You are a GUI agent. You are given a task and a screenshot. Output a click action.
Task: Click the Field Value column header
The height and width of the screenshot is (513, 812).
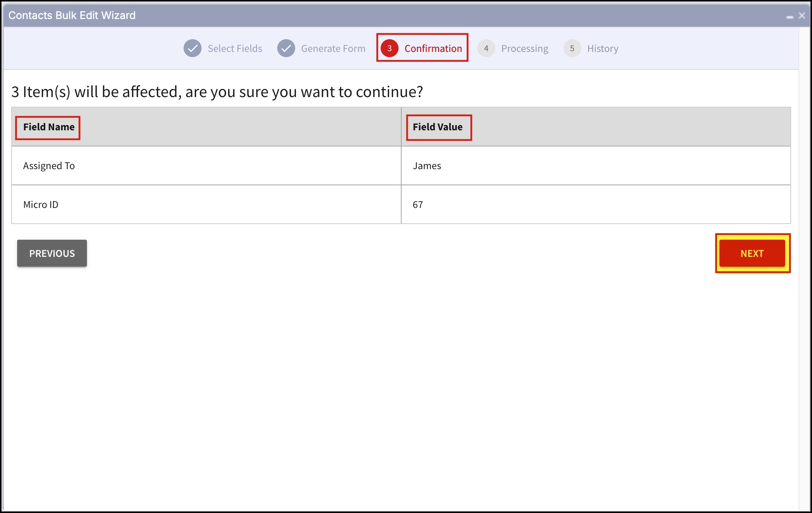(x=437, y=127)
